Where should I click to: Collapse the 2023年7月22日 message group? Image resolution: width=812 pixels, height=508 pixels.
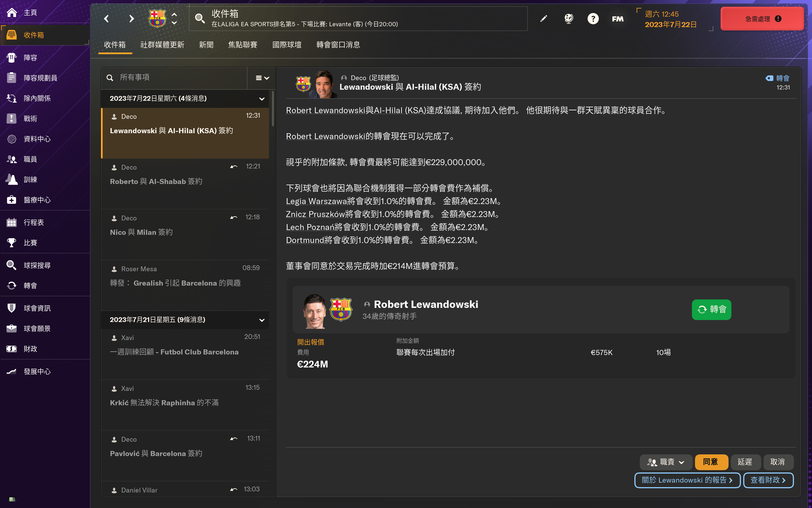262,99
